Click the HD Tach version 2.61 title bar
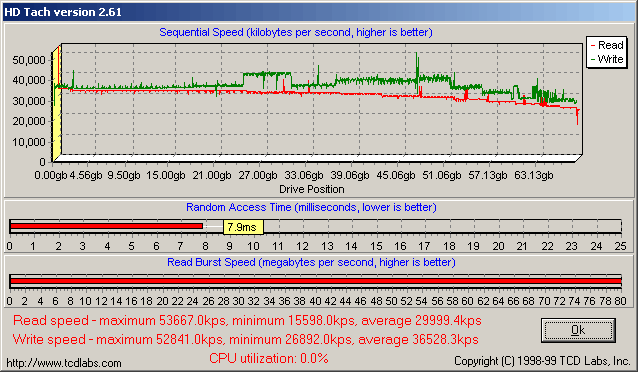The width and height of the screenshot is (638, 372). pos(319,12)
